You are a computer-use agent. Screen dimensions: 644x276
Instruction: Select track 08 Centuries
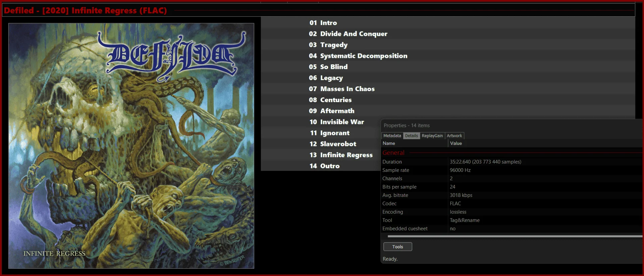[448, 100]
